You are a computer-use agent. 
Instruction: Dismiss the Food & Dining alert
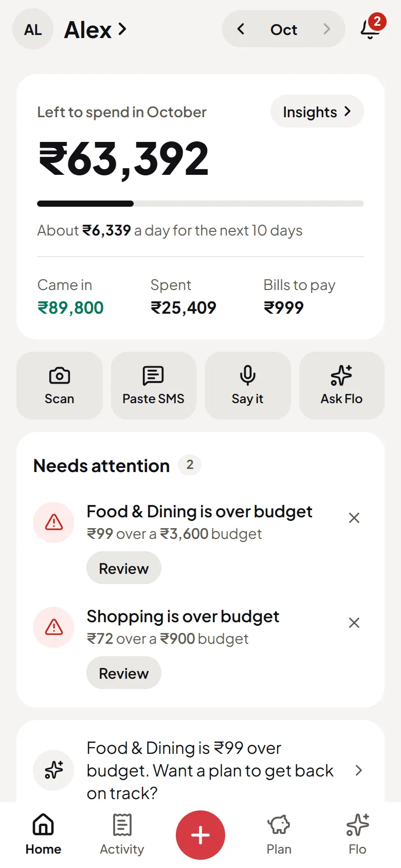[354, 518]
